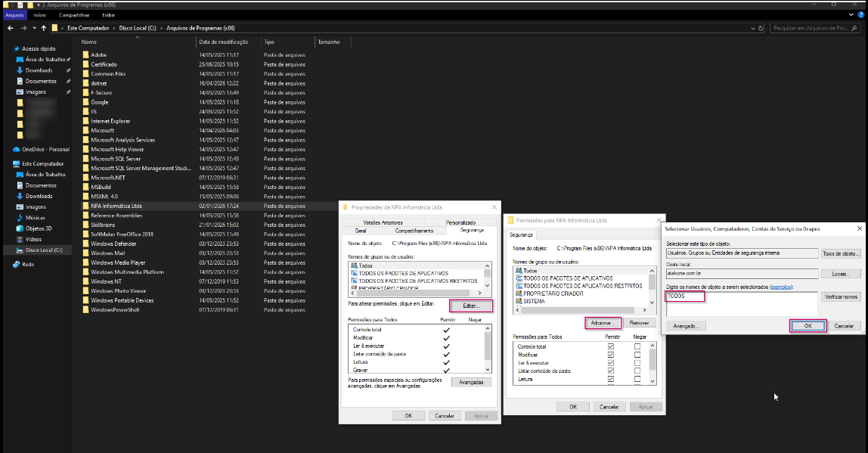This screenshot has height=453, width=868.
Task: Open address bar history dropdown chevron
Action: 752,28
